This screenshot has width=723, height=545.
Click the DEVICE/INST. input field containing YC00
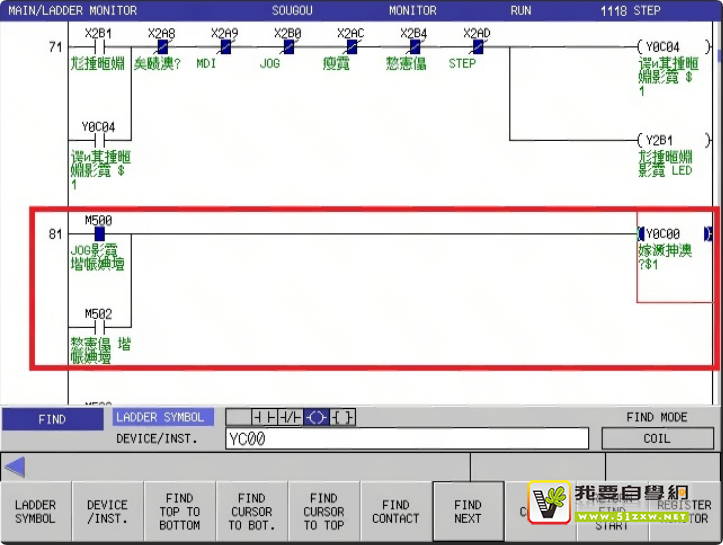406,439
